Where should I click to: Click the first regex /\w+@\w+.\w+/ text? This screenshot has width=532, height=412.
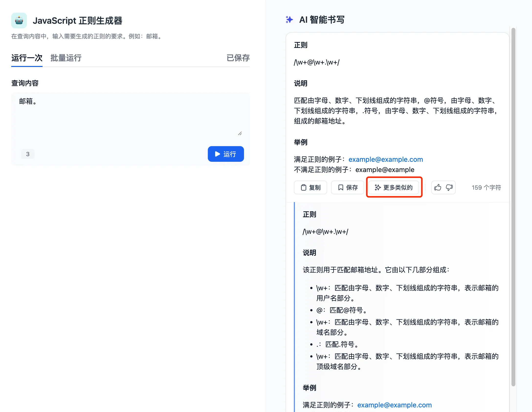(317, 62)
